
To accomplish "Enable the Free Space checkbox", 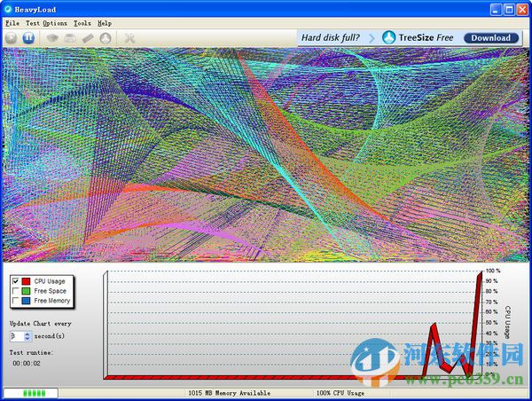I will coord(16,291).
